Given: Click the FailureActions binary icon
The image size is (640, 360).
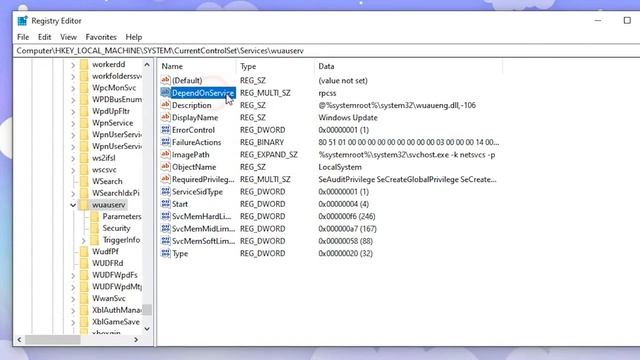Looking at the screenshot, I should [165, 142].
